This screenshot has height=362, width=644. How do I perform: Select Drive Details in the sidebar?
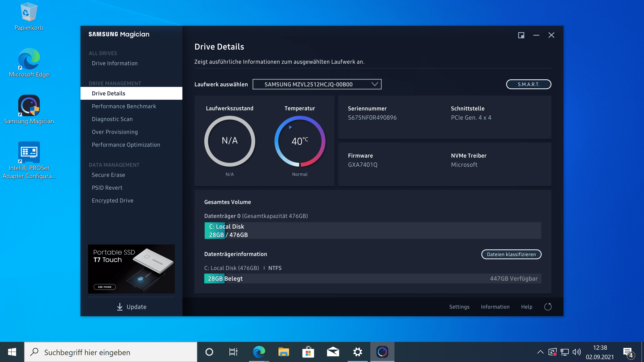click(x=131, y=93)
